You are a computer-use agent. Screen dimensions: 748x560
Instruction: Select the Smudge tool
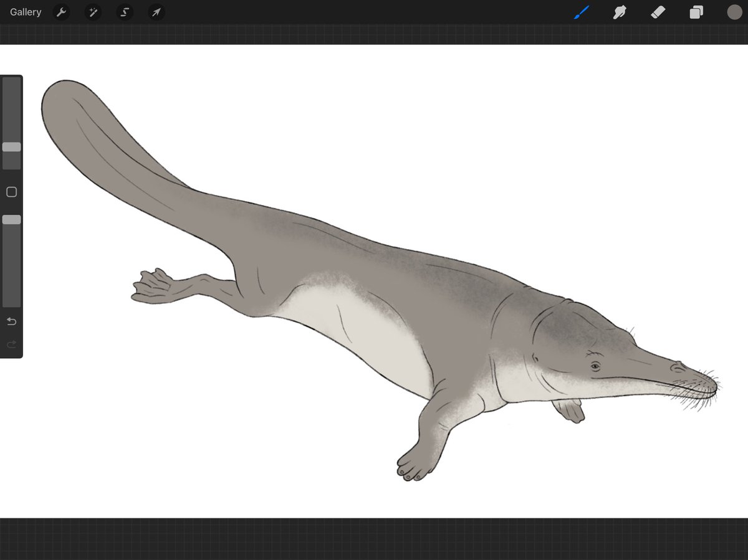coord(620,12)
